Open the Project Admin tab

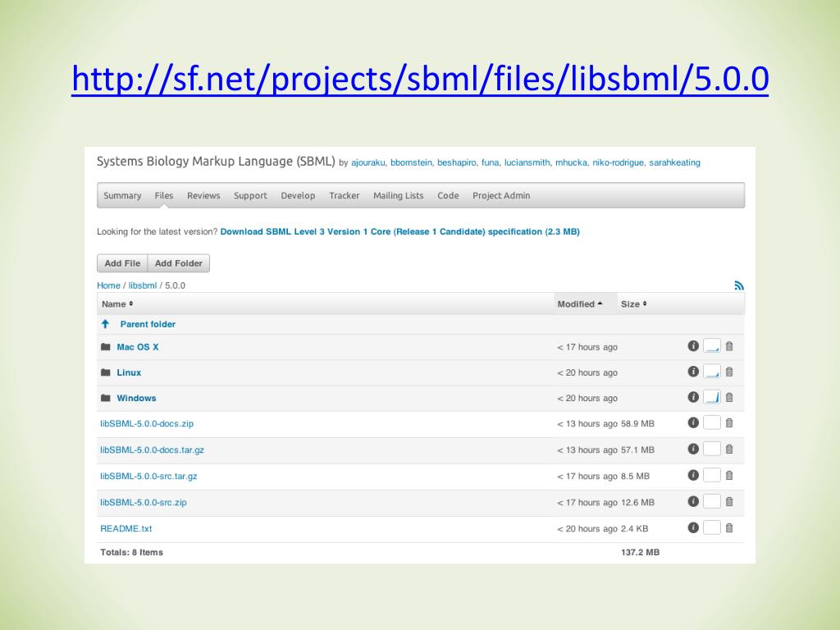click(x=501, y=195)
